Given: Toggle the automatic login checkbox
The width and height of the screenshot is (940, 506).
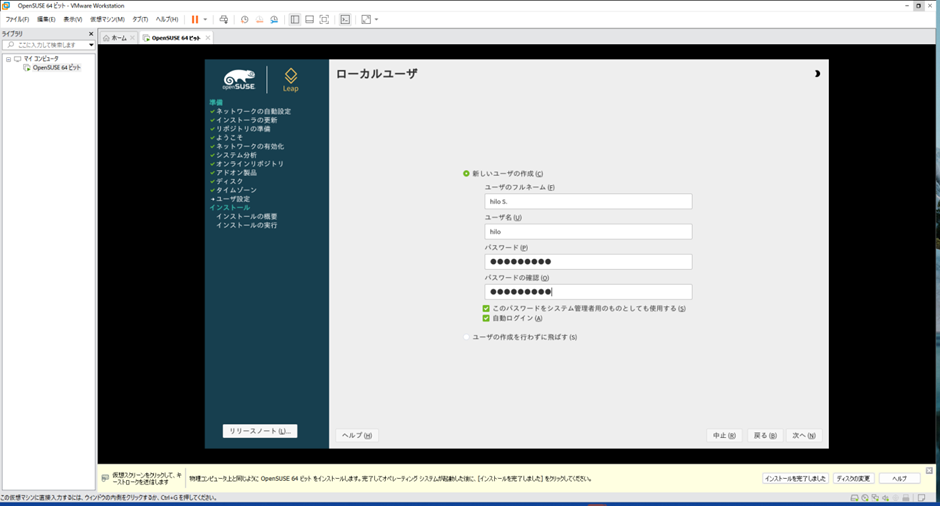Looking at the screenshot, I should (487, 318).
